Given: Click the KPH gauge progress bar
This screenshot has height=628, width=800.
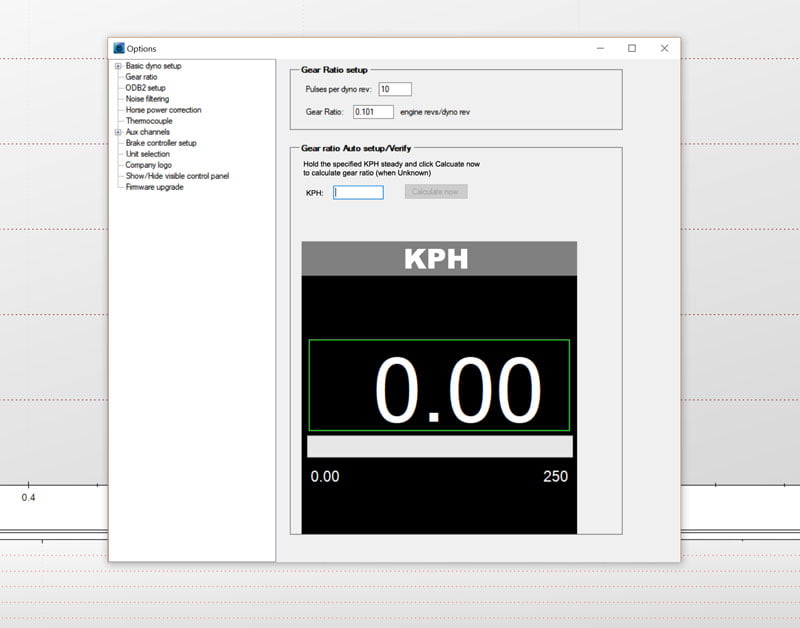Looking at the screenshot, I should [440, 446].
